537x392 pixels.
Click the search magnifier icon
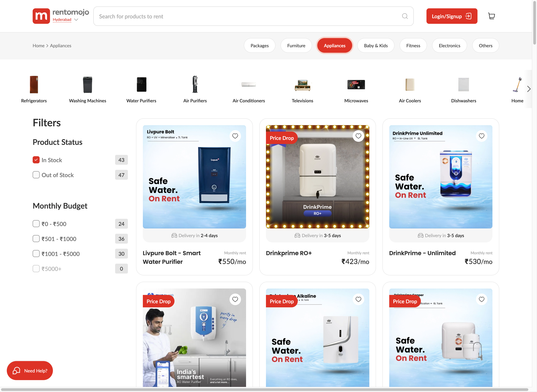pyautogui.click(x=405, y=16)
